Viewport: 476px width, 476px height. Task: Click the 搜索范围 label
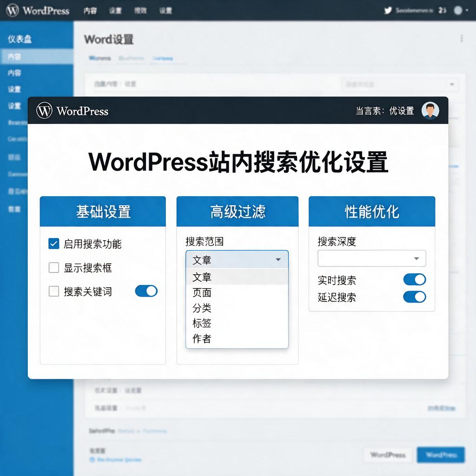205,242
